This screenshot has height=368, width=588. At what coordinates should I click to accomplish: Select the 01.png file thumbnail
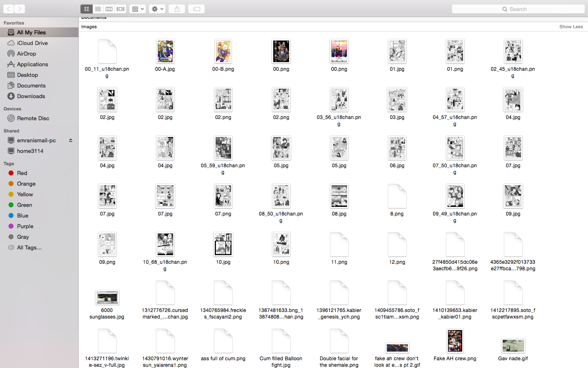pos(455,51)
